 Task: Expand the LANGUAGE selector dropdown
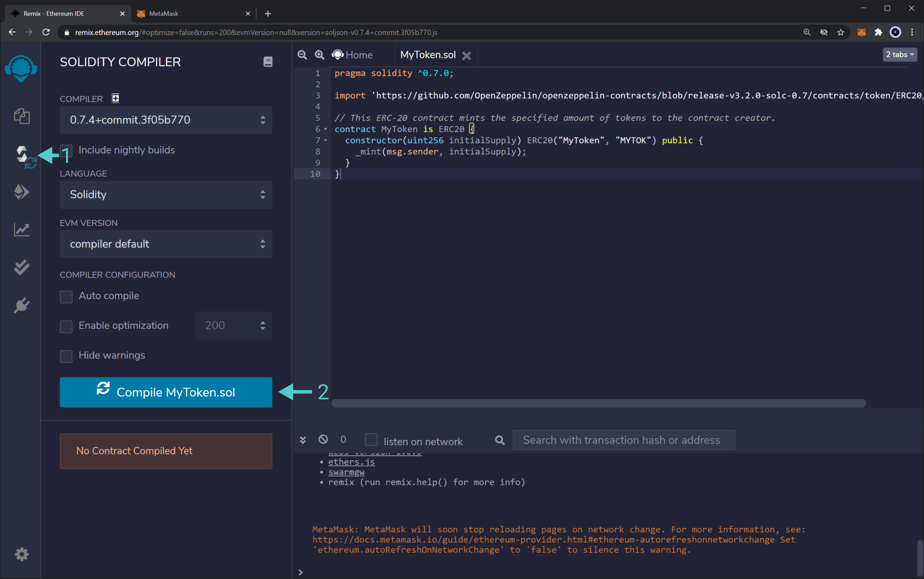pos(167,195)
